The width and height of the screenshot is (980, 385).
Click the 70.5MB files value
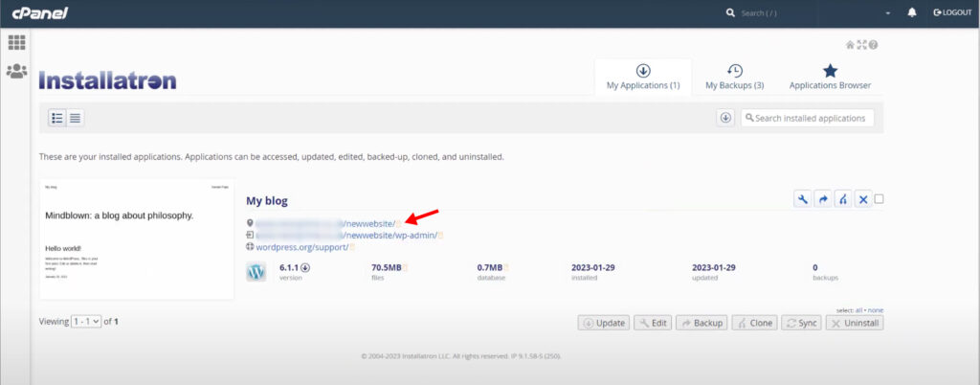point(387,267)
